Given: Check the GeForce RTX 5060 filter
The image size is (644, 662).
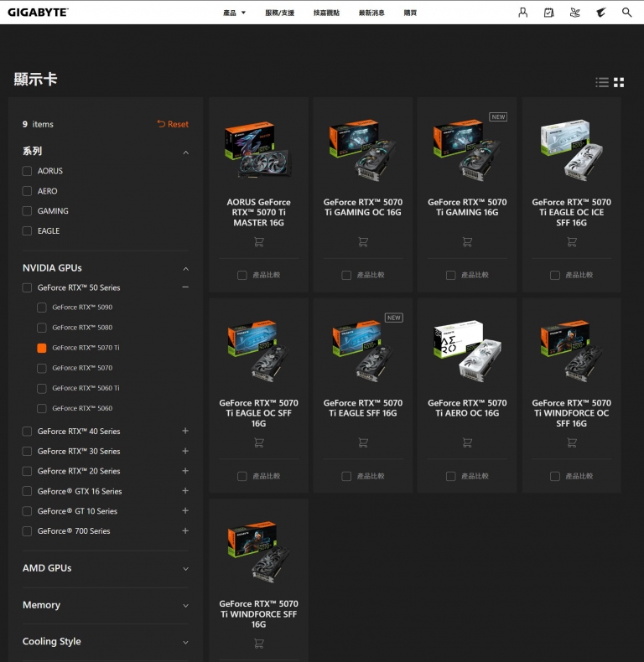Looking at the screenshot, I should tap(42, 408).
